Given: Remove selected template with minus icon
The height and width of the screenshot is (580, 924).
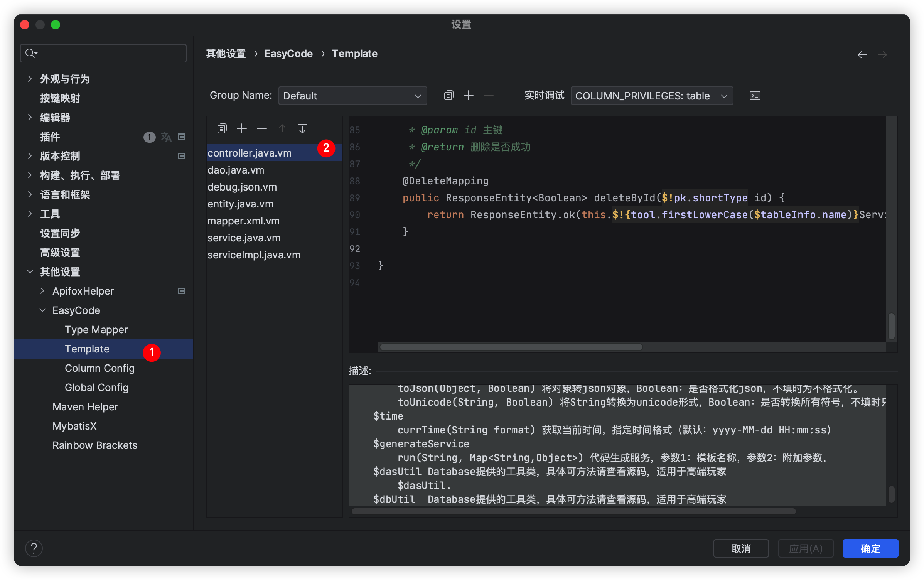Looking at the screenshot, I should tap(262, 128).
